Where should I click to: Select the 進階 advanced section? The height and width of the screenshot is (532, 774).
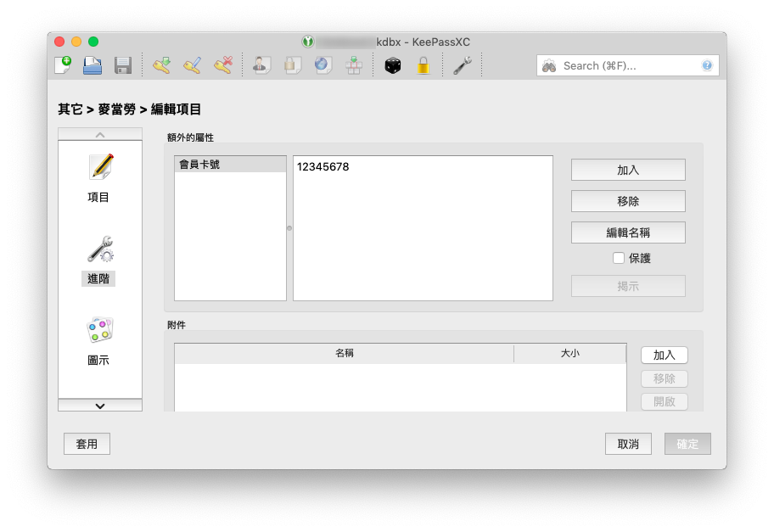click(x=99, y=260)
